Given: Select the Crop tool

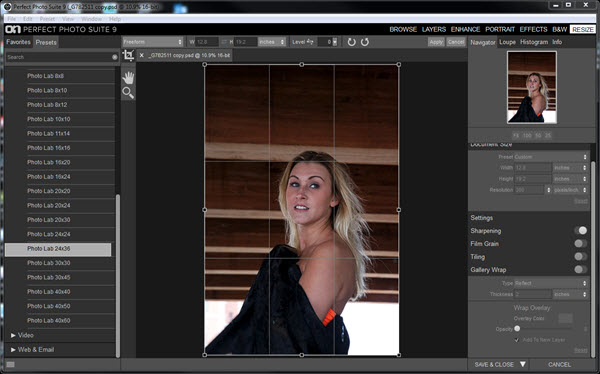Looking at the screenshot, I should [128, 56].
